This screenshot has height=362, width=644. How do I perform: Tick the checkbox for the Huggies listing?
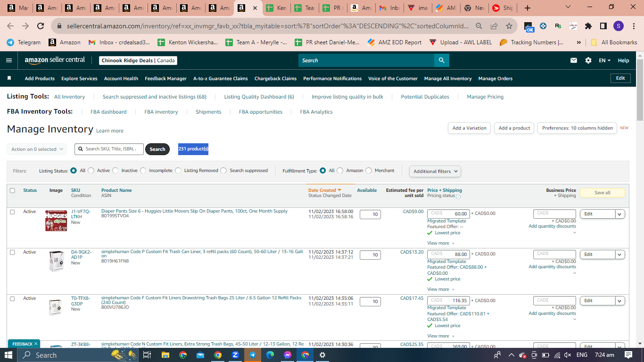click(12, 212)
